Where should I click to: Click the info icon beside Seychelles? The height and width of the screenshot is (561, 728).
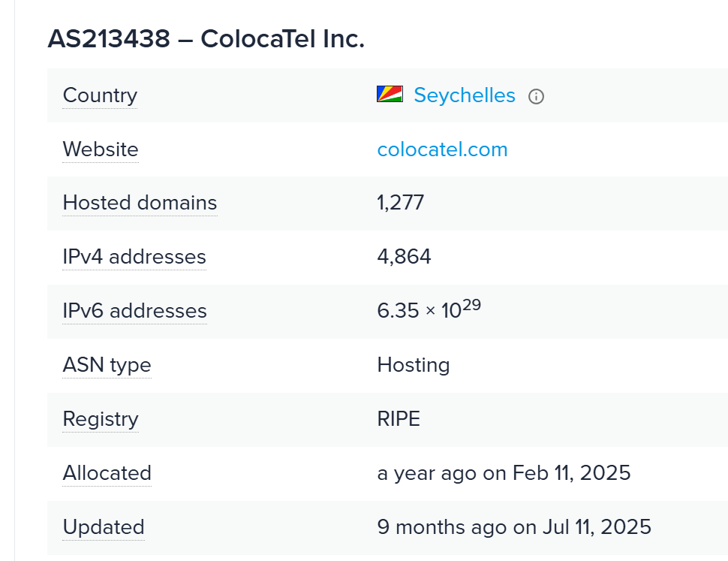pos(536,96)
